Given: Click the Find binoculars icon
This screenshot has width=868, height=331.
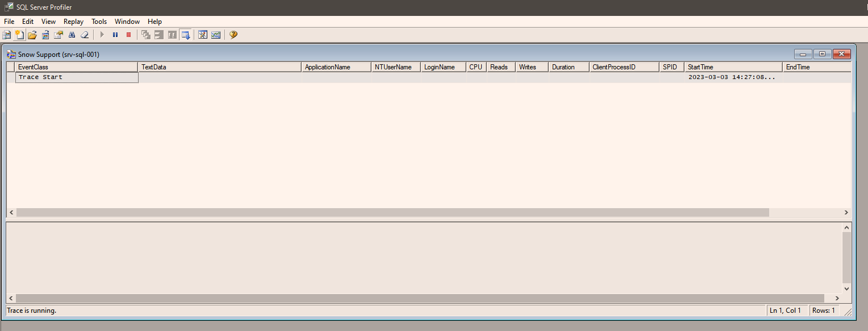Looking at the screenshot, I should click(72, 35).
